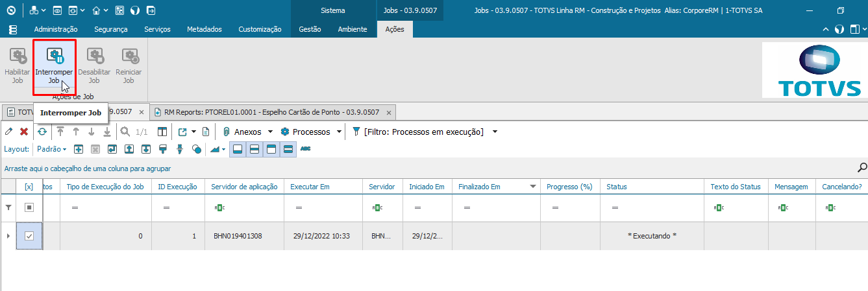Click the Processos button
The image size is (868, 291).
click(305, 132)
